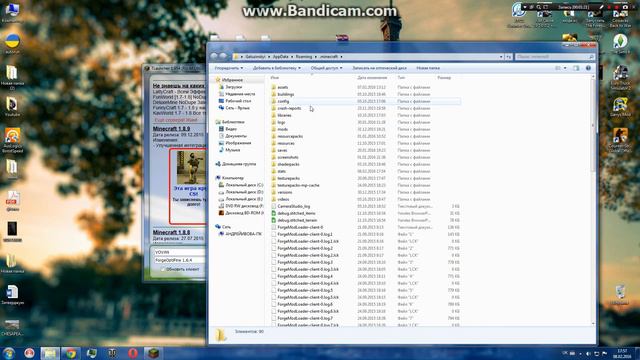Sort by the 'Тип' column header
This screenshot has width=640, height=360.
pyautogui.click(x=401, y=78)
